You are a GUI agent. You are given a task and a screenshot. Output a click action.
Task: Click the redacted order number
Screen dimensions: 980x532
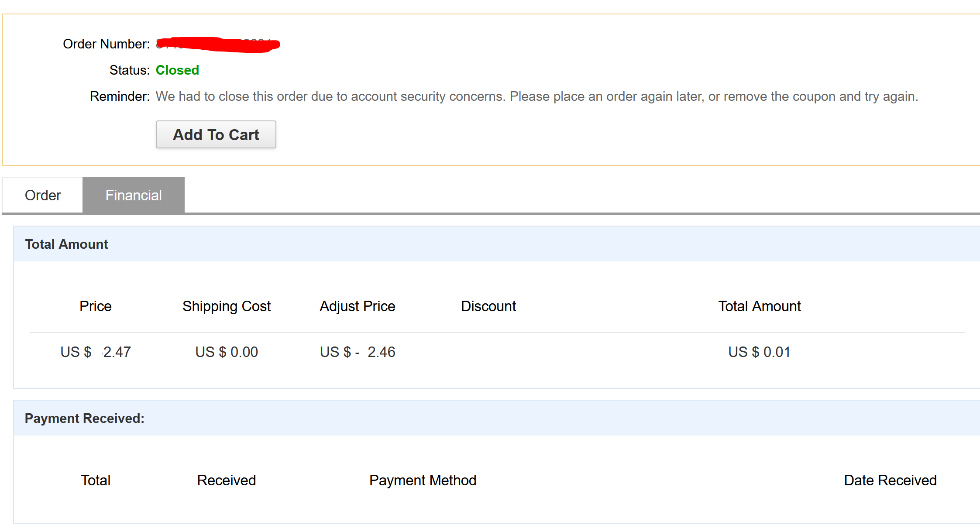[x=218, y=44]
